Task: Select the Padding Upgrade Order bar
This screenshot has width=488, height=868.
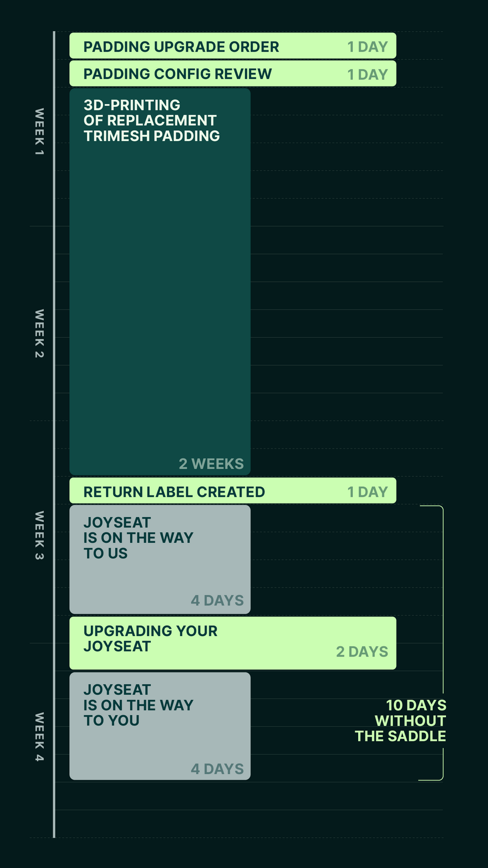Action: [x=233, y=46]
